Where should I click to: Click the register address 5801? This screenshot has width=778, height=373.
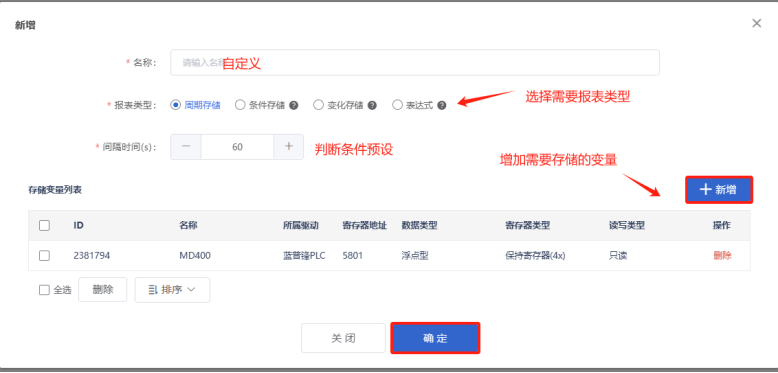[x=353, y=256]
